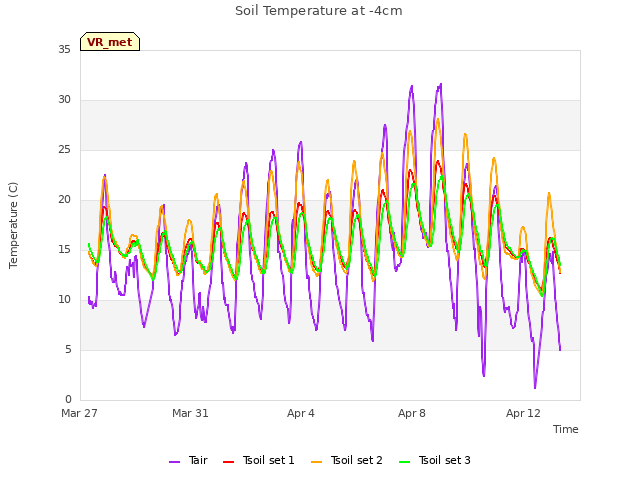The width and height of the screenshot is (640, 480).
Task: Click the orange Tsoil set 2 legend marker
Action: 317,462
